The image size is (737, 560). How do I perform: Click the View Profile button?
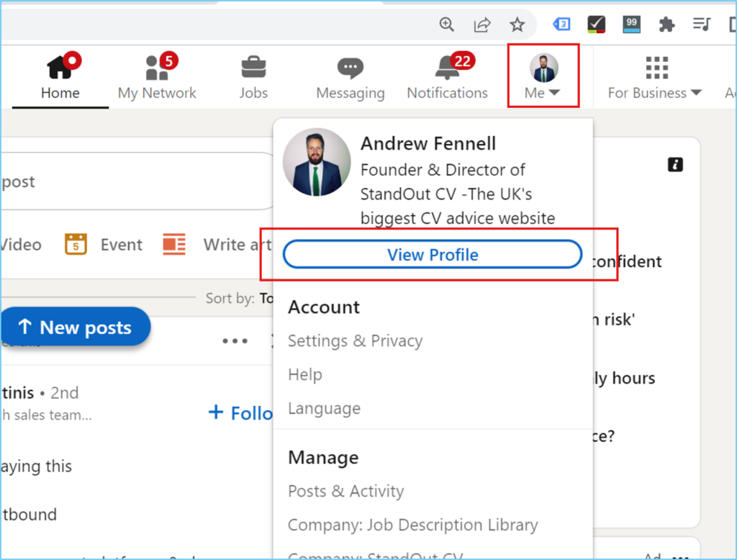[432, 254]
